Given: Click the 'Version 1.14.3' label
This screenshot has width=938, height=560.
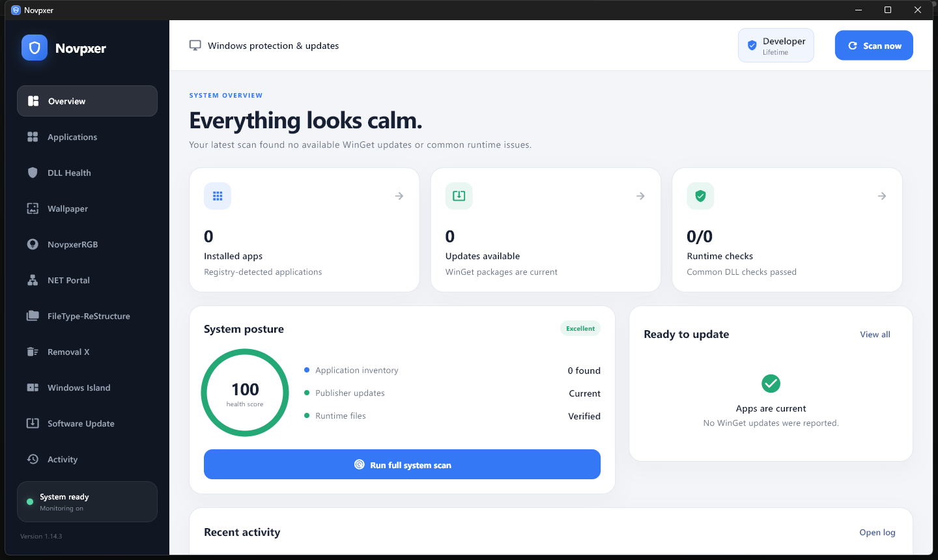Looking at the screenshot, I should pyautogui.click(x=41, y=537).
